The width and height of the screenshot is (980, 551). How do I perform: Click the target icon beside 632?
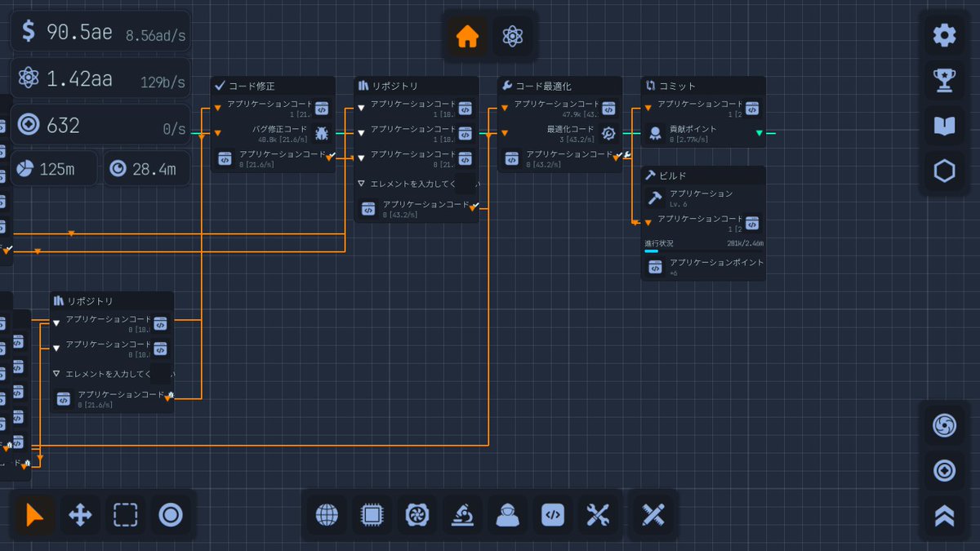[x=29, y=125]
